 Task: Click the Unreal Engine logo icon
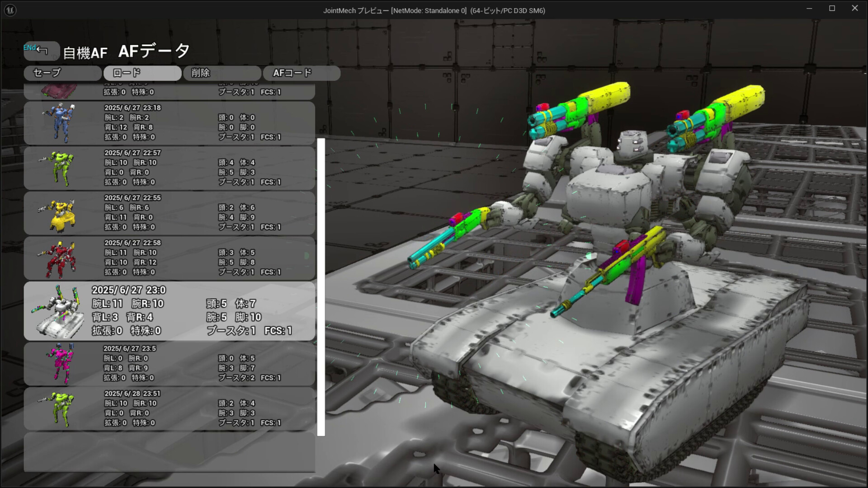[10, 10]
